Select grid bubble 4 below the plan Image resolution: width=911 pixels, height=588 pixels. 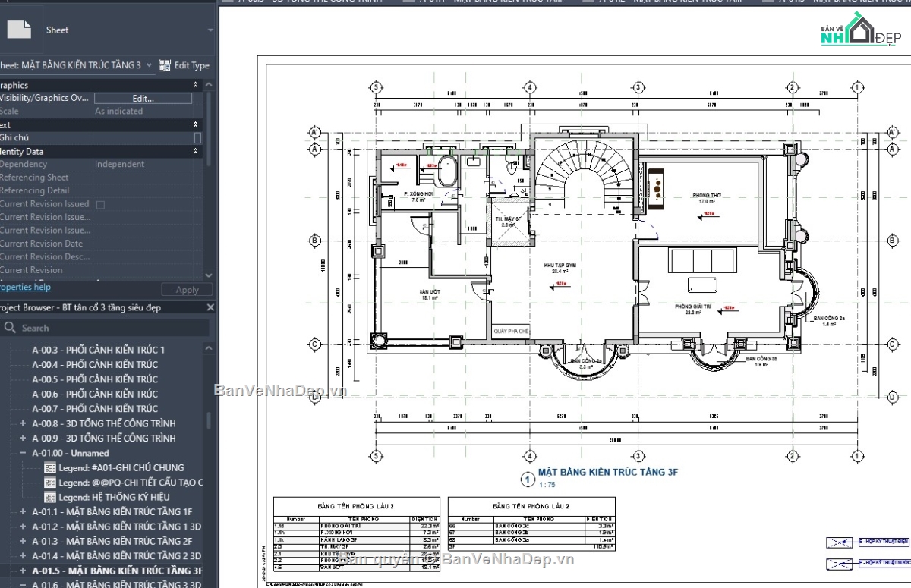(529, 457)
